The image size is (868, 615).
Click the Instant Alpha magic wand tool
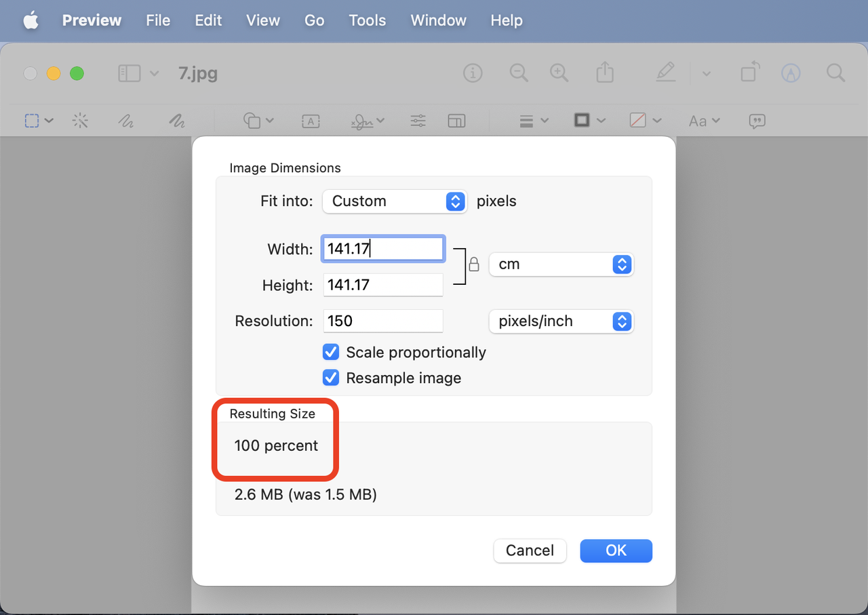point(80,121)
